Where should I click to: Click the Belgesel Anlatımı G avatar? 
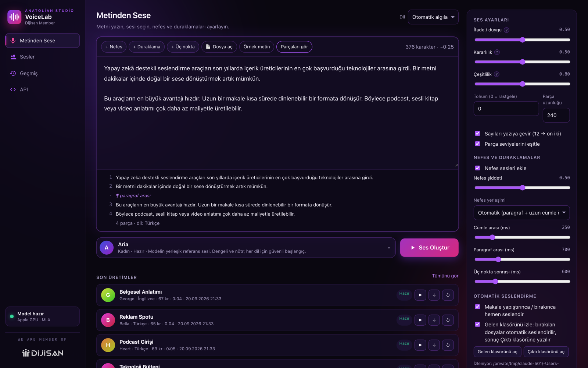tap(108, 295)
